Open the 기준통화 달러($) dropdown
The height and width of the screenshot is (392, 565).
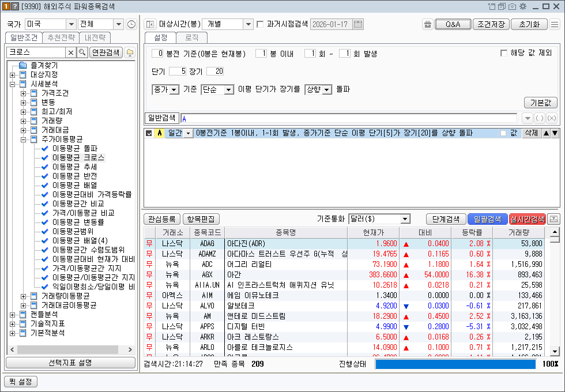click(x=405, y=219)
